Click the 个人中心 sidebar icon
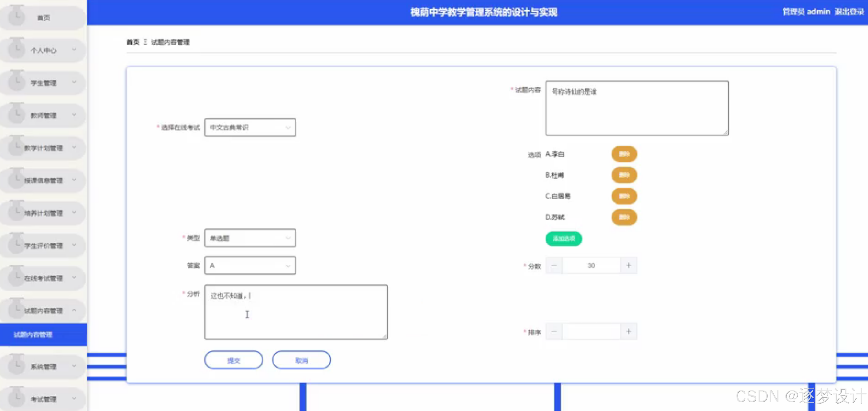This screenshot has height=411, width=868. pos(17,50)
